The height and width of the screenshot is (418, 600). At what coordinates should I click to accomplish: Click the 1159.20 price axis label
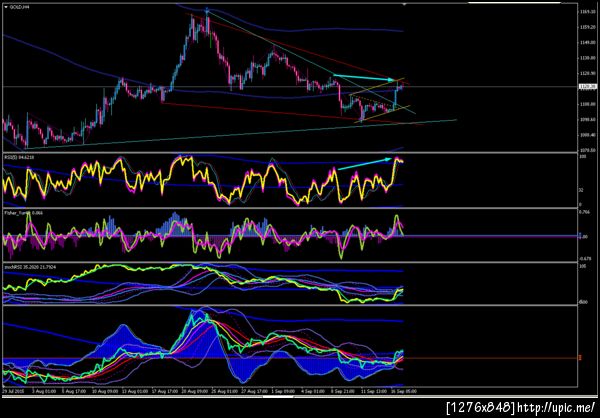point(587,27)
